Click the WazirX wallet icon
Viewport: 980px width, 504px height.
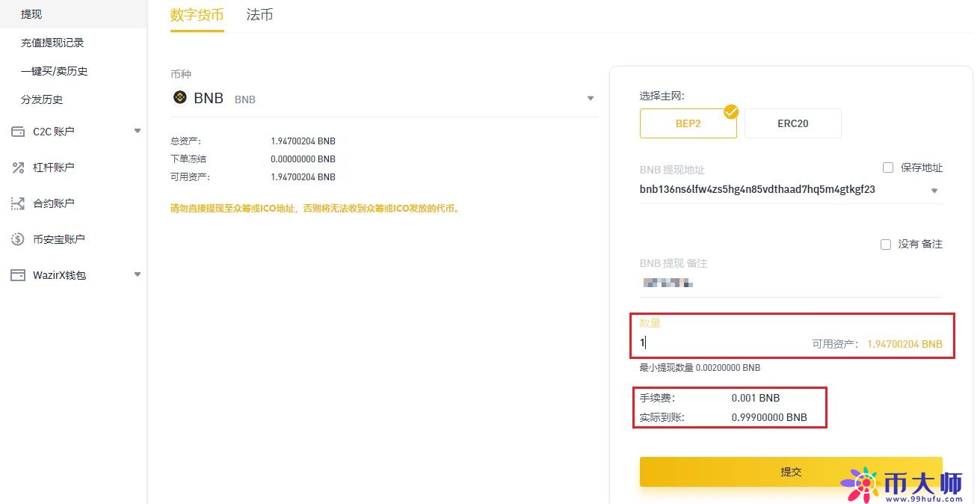18,275
